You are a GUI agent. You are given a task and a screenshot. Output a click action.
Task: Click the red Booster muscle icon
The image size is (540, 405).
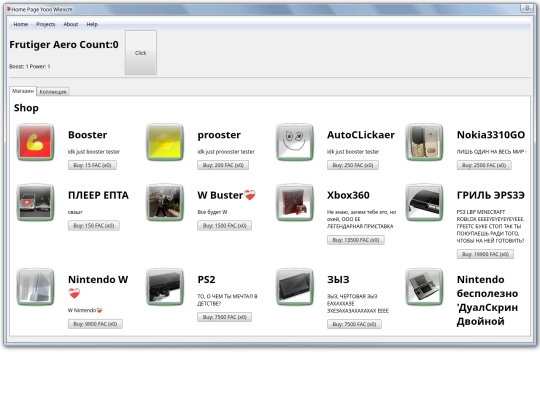pyautogui.click(x=35, y=142)
